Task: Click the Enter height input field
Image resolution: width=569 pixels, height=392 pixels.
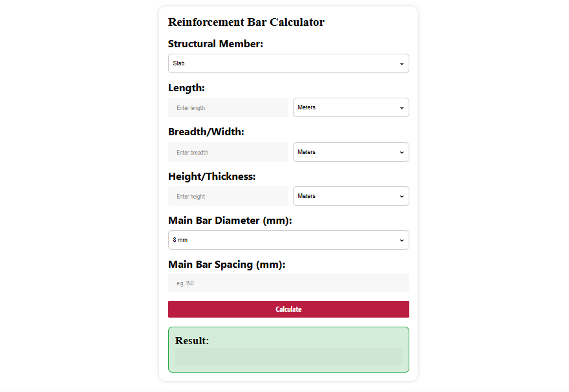Action: point(228,196)
